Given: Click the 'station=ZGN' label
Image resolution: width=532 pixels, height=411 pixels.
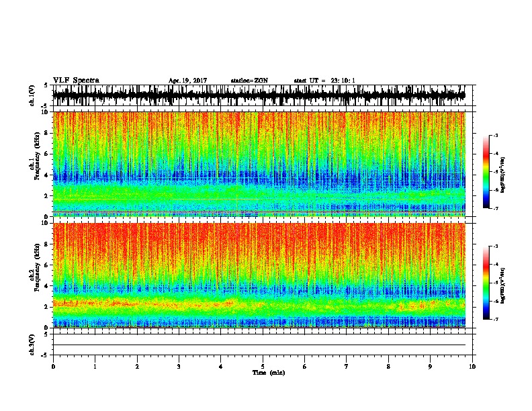Looking at the screenshot, I should [x=249, y=81].
